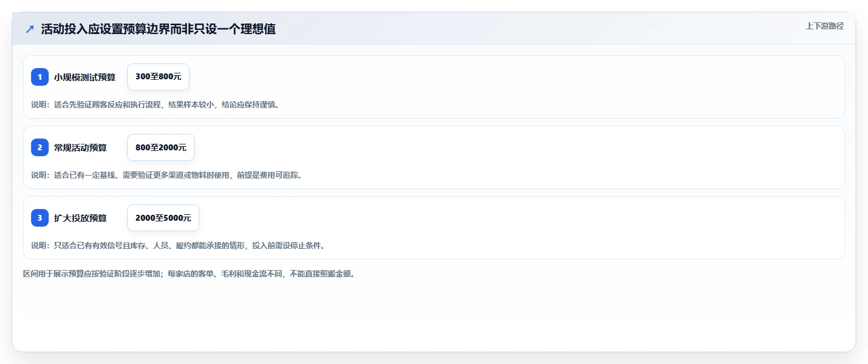This screenshot has height=364, width=868.
Task: Click the number 1 step badge
Action: (x=40, y=77)
